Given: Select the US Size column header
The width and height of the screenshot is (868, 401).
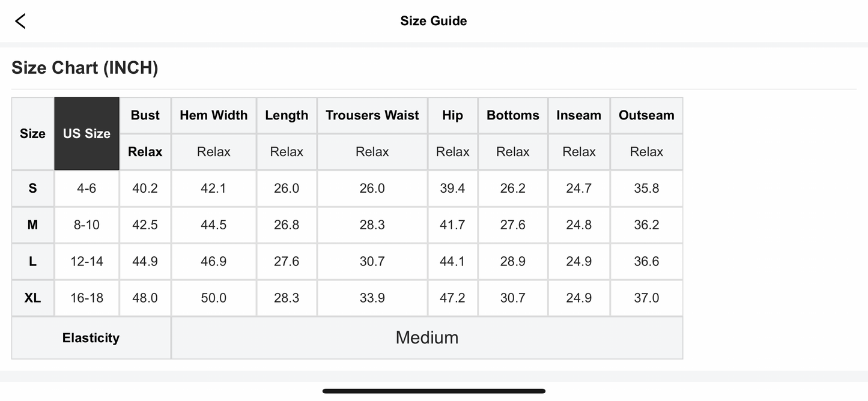Looking at the screenshot, I should pos(86,133).
